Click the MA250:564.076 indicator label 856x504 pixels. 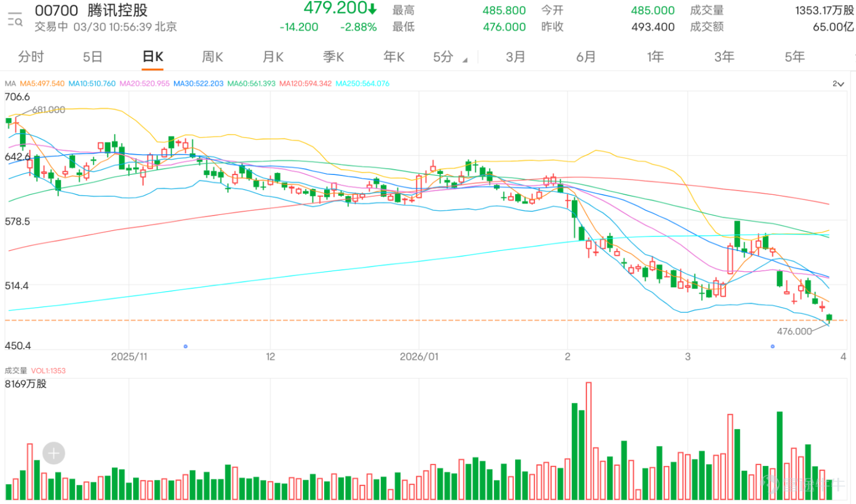pos(363,83)
